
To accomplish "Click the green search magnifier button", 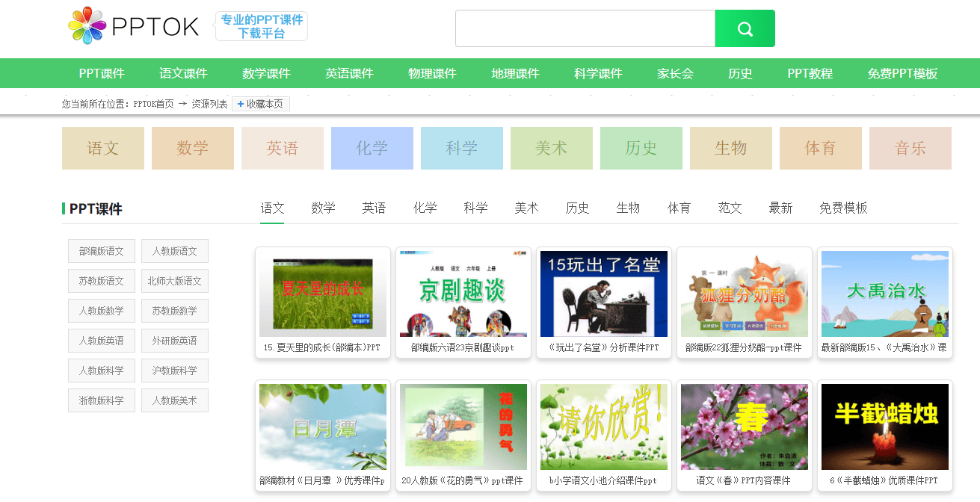I will coord(745,28).
